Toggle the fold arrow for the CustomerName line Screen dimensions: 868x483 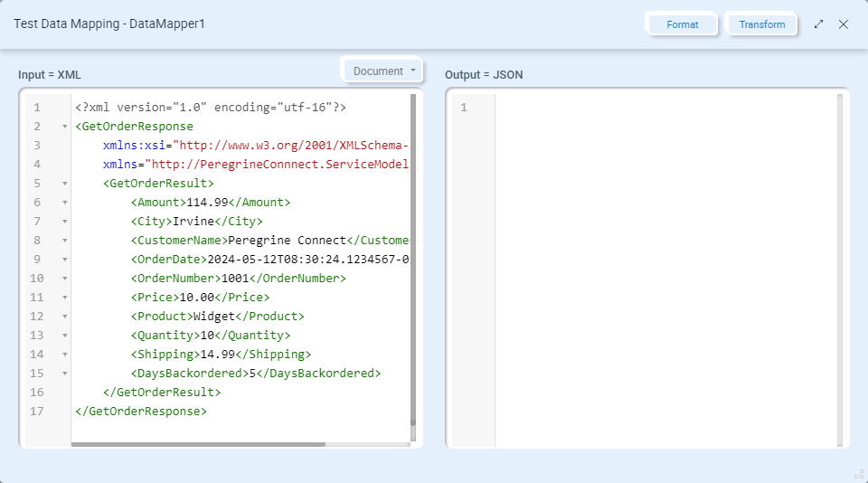click(65, 241)
